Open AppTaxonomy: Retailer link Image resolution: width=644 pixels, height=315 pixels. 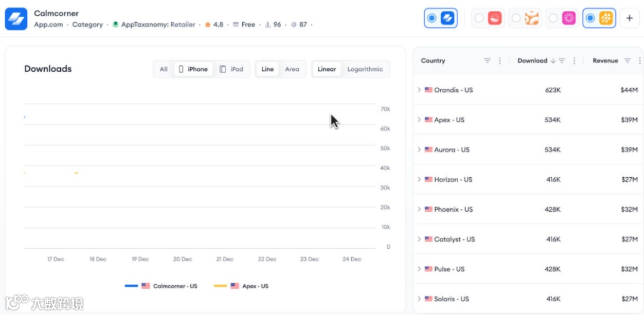click(158, 24)
